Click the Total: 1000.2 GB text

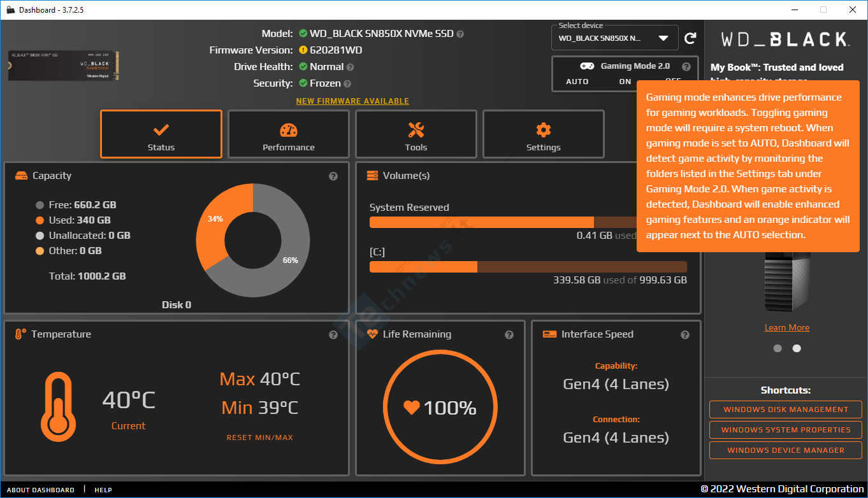pyautogui.click(x=87, y=276)
